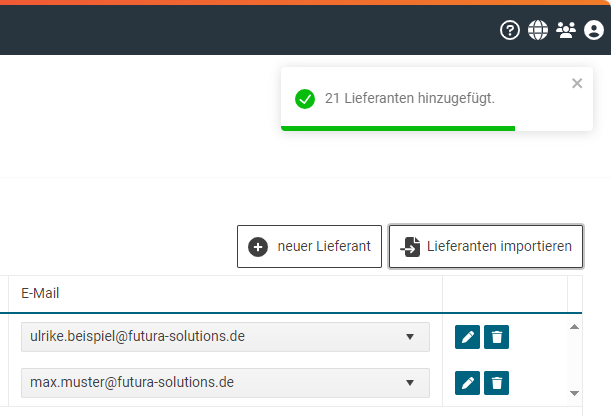Click the empty actions column header
611x416 pixels.
pyautogui.click(x=504, y=294)
